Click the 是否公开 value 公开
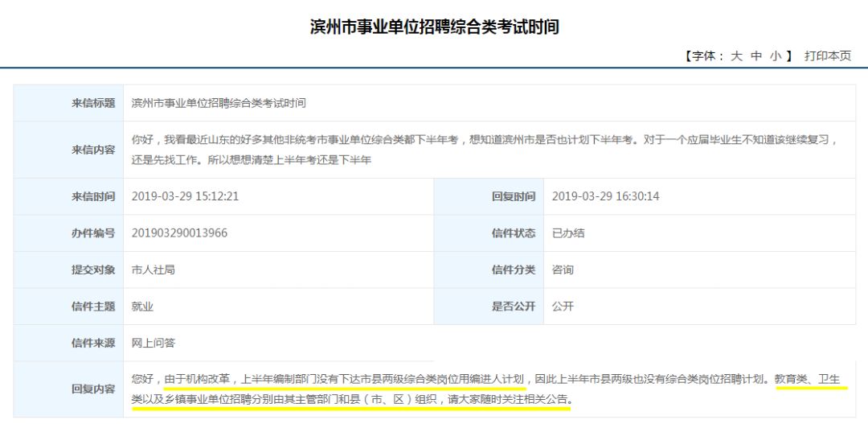This screenshot has height=424, width=868. [x=563, y=307]
